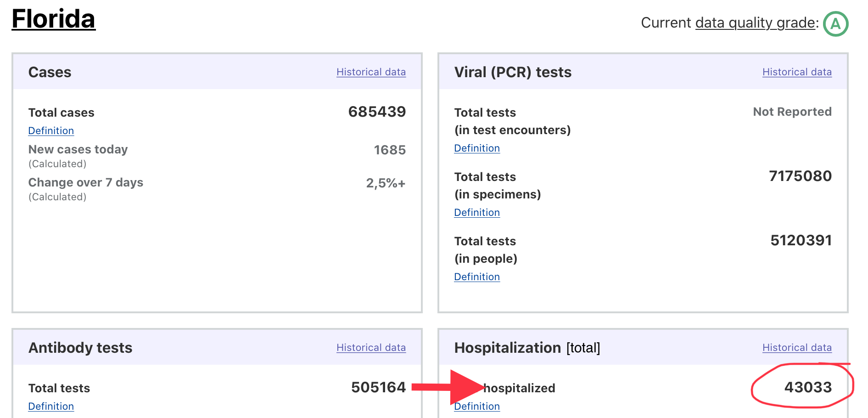This screenshot has width=868, height=418.
Task: Open Definition under Antibody Total tests
Action: [x=51, y=407]
